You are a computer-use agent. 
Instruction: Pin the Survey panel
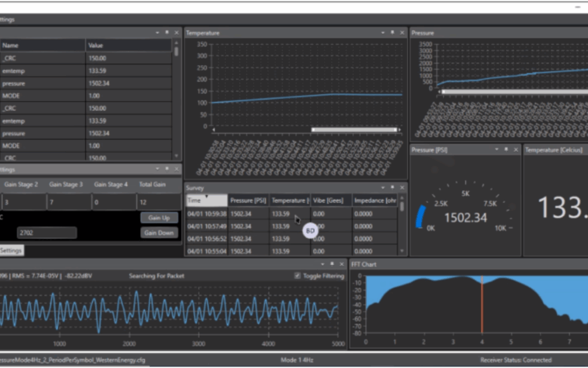(x=392, y=188)
